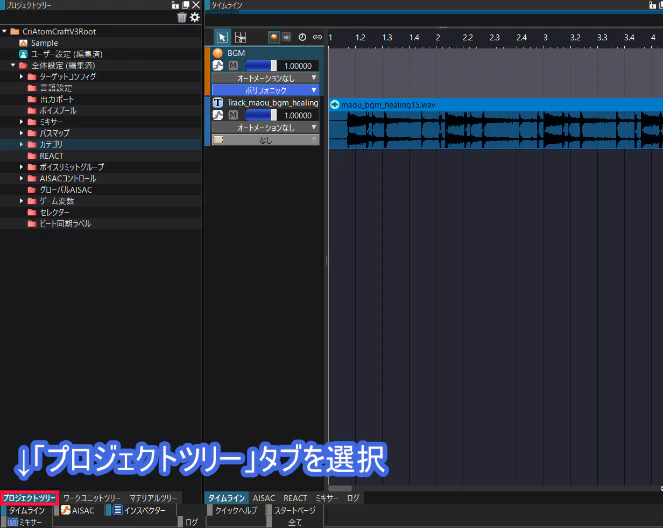Open クイックヘルプ panel in bottom dock
This screenshot has width=663, height=528.
click(236, 510)
